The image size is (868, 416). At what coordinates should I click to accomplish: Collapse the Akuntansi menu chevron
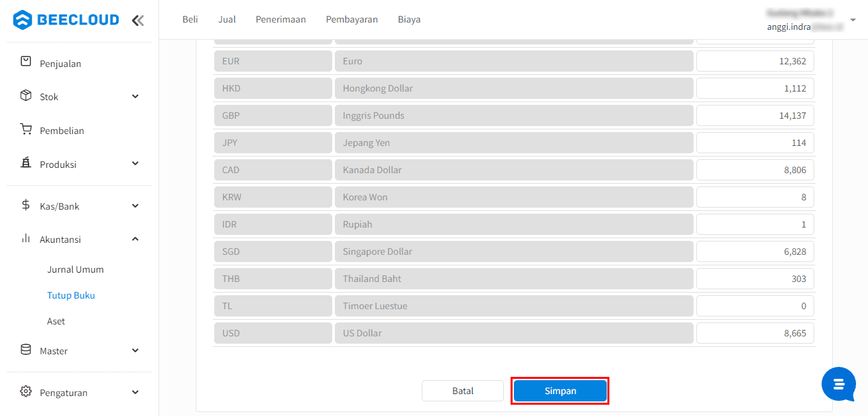point(135,239)
